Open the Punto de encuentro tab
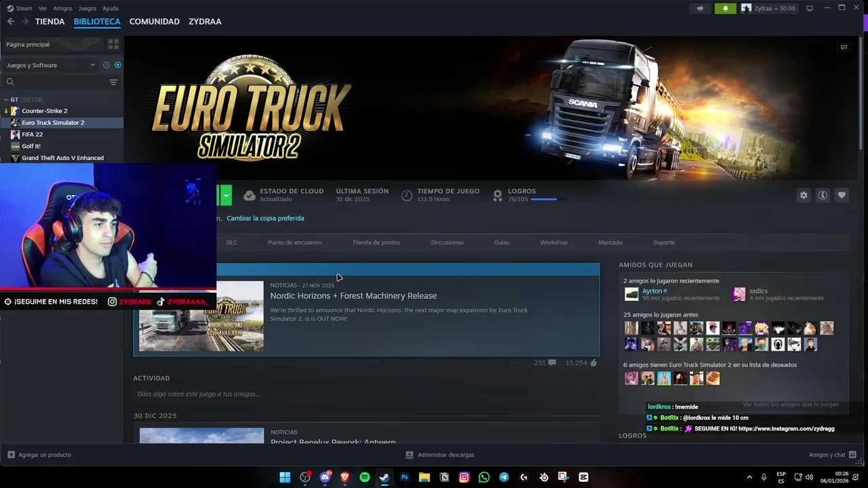868x488 pixels. [x=295, y=243]
